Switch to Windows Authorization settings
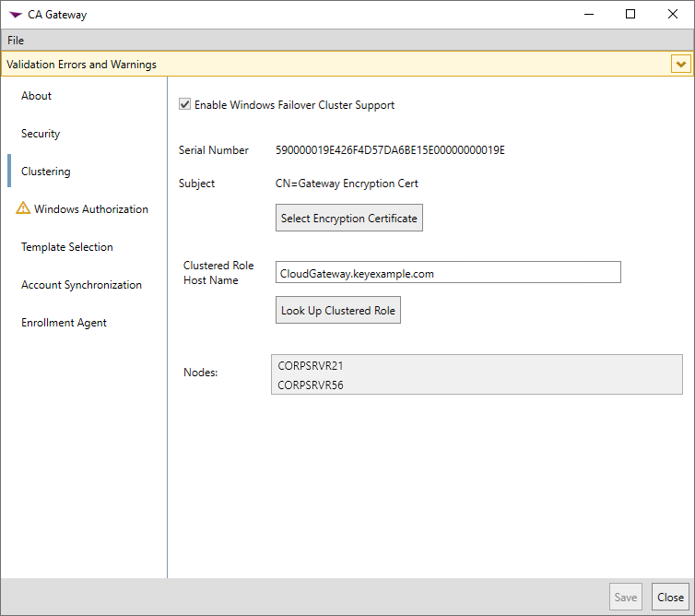The image size is (695, 616). (91, 209)
